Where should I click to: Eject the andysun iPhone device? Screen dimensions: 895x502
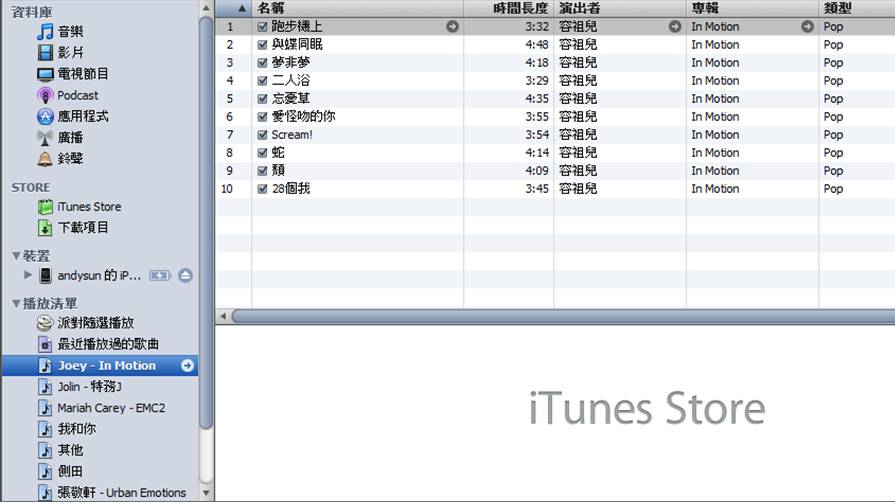click(185, 275)
